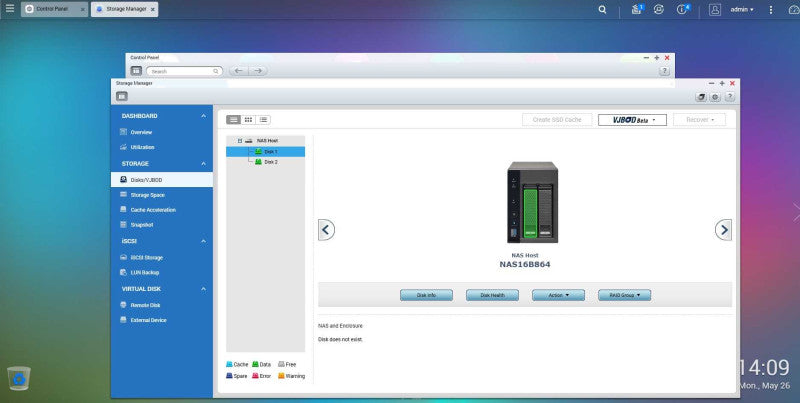The image size is (800, 403).
Task: Open the desktop Recycle Bin icon
Action: (x=19, y=378)
